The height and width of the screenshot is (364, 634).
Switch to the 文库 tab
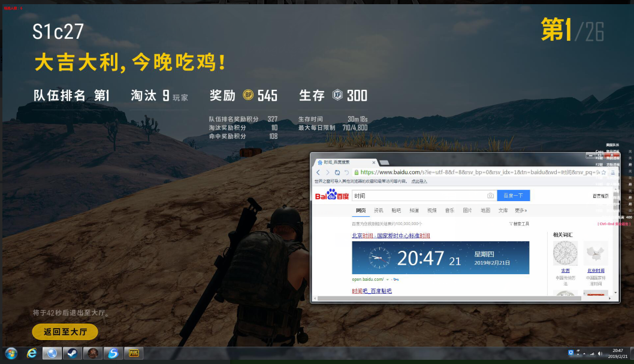pyautogui.click(x=503, y=211)
